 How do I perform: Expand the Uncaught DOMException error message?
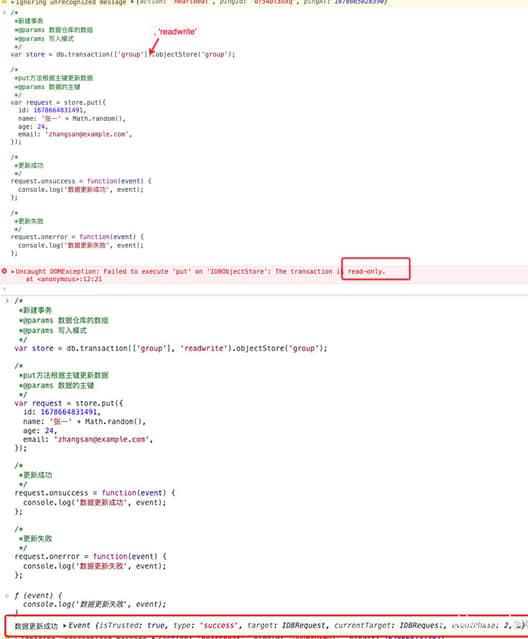tap(13, 271)
